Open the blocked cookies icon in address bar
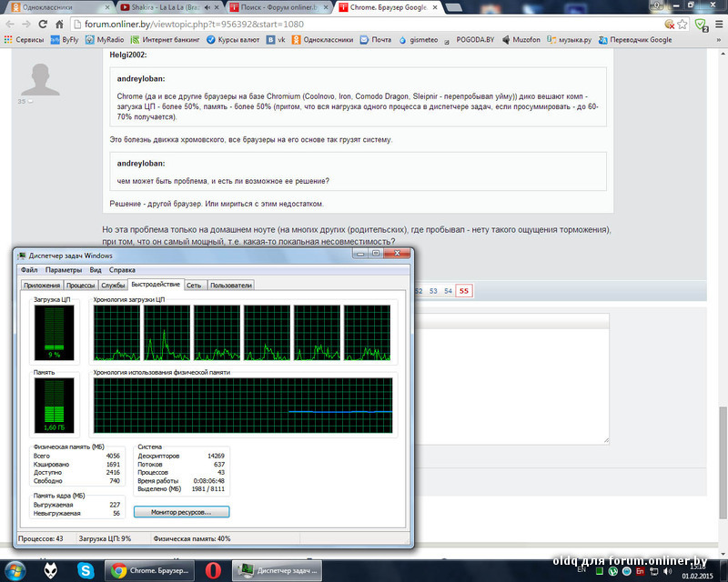 tap(669, 25)
